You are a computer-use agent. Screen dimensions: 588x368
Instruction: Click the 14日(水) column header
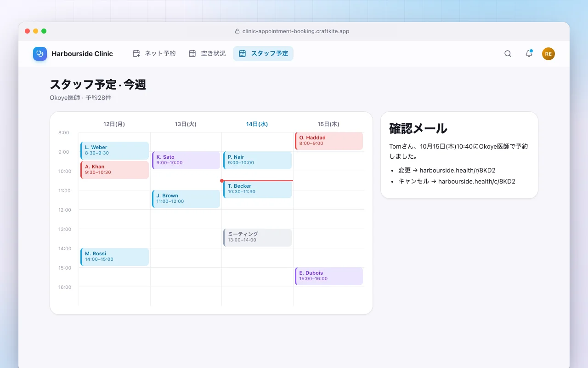[x=257, y=124]
